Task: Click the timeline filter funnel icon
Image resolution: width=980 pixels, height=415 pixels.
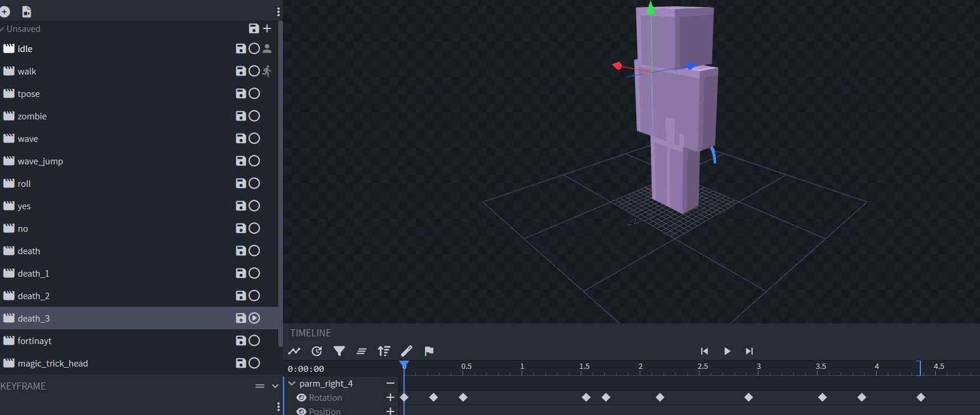Action: point(339,351)
